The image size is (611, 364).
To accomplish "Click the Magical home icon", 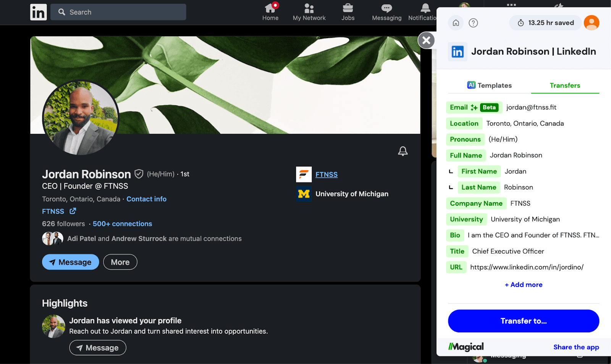I will 456,23.
